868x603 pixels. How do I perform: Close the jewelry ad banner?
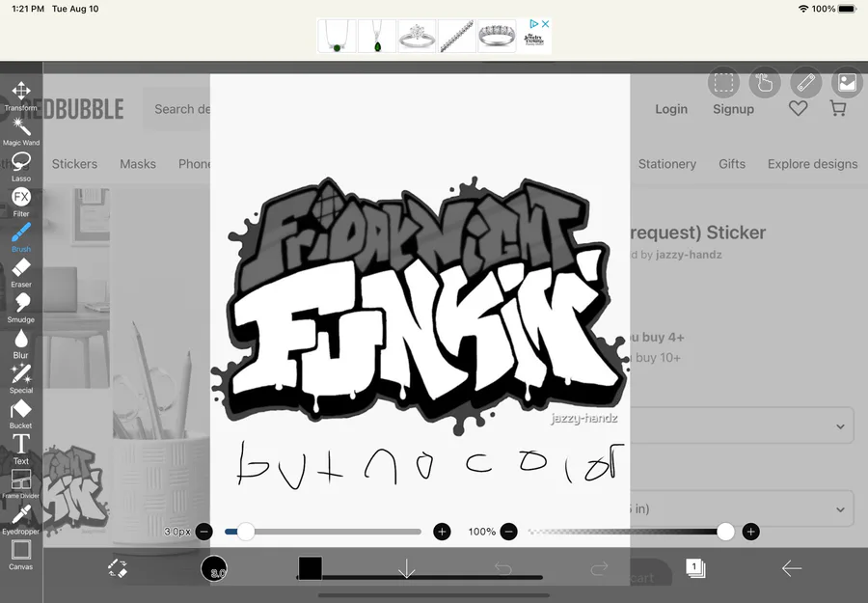click(545, 24)
